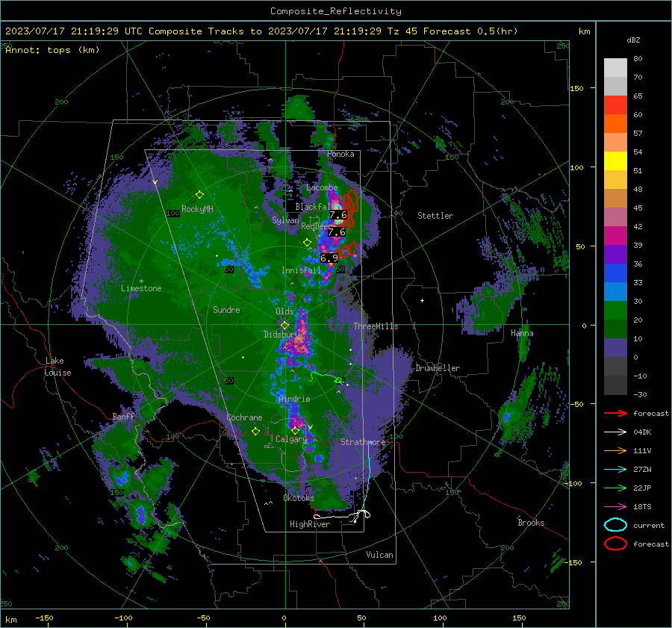Click the Sylvan label on the map
672x628 pixels.
click(285, 220)
